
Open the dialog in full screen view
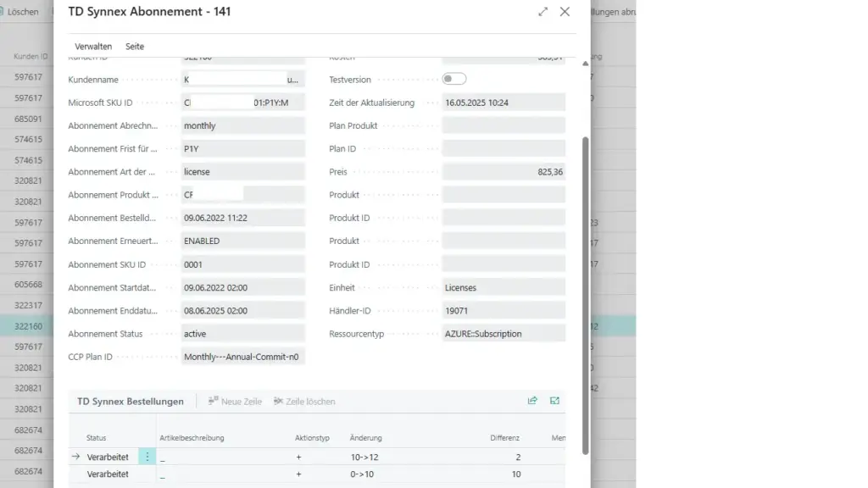(x=543, y=12)
